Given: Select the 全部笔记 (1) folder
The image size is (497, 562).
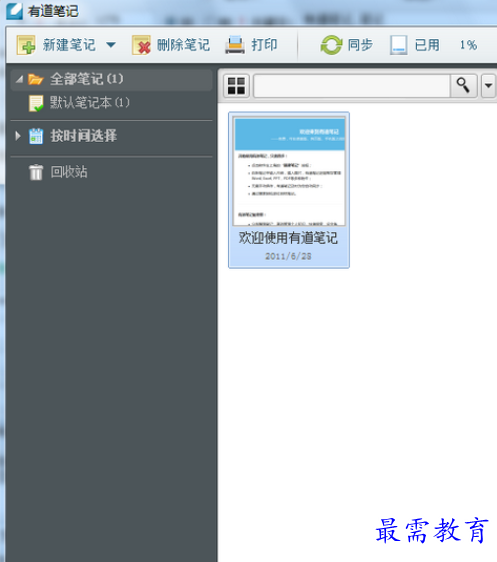Looking at the screenshot, I should pyautogui.click(x=112, y=79).
